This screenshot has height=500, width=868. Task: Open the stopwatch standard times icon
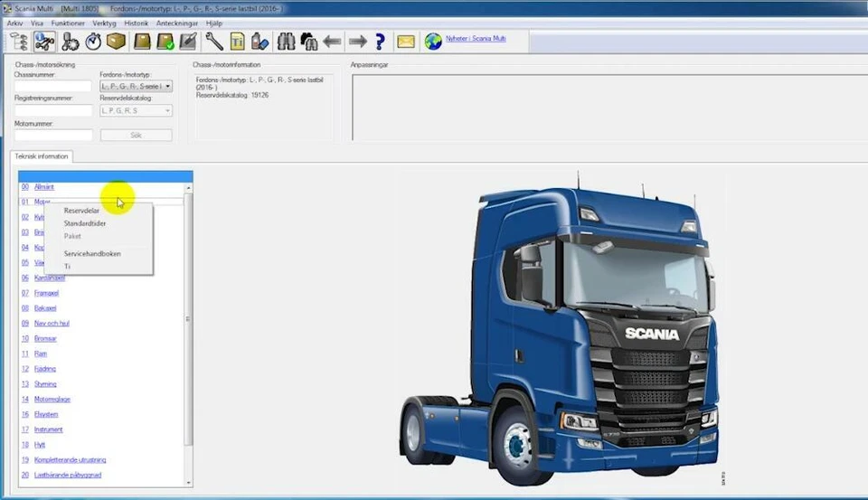click(x=93, y=42)
